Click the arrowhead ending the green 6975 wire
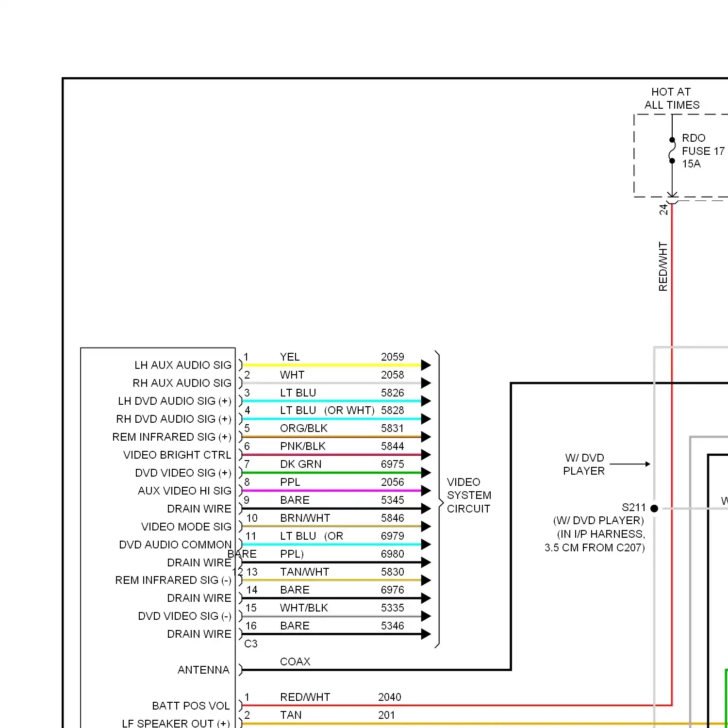 click(426, 473)
